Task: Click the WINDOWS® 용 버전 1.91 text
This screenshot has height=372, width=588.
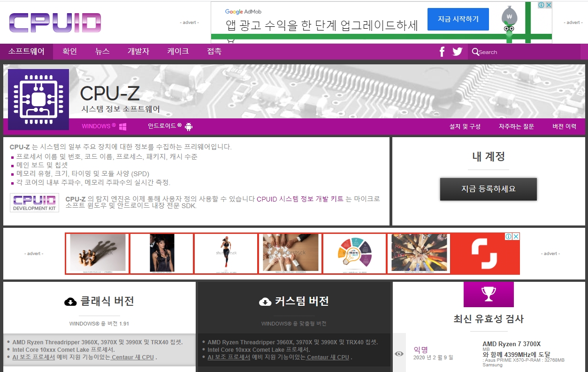Action: [99, 324]
